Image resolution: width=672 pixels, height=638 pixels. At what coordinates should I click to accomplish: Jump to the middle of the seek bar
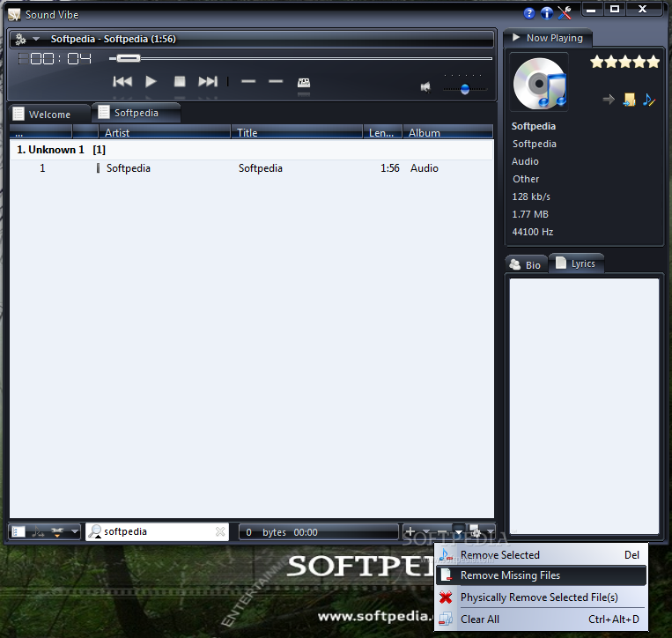301,58
